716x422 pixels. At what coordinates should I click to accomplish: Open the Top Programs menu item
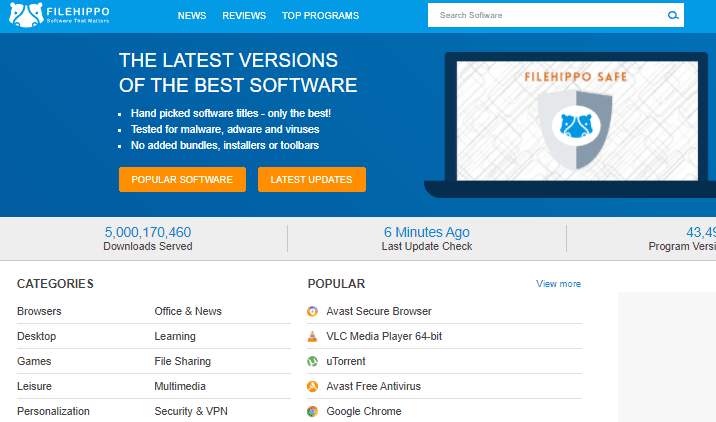(320, 16)
